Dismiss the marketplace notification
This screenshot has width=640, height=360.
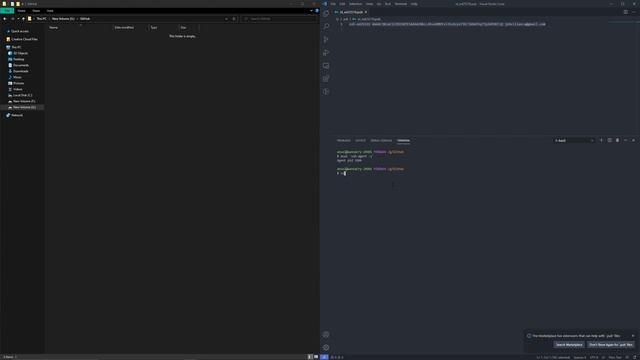[x=633, y=336]
